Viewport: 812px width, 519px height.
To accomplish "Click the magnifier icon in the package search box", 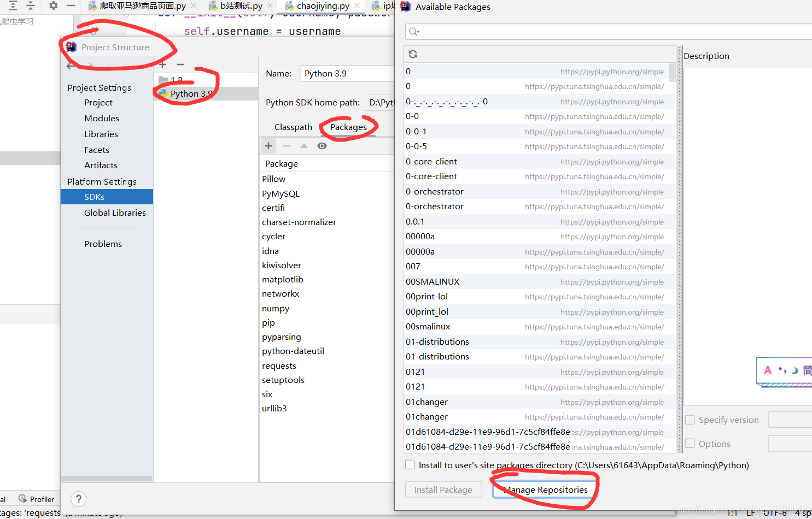I will (414, 32).
